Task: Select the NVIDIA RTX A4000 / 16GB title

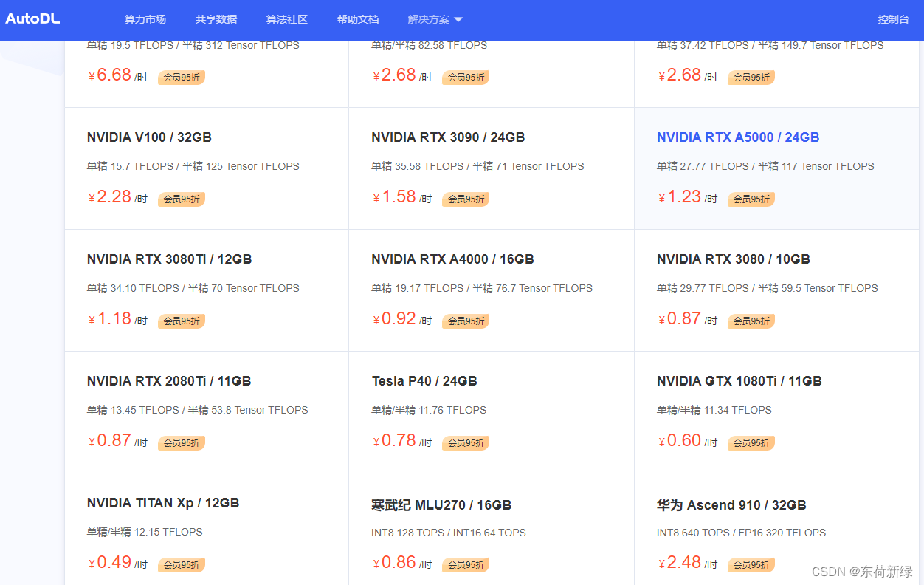Action: 452,259
